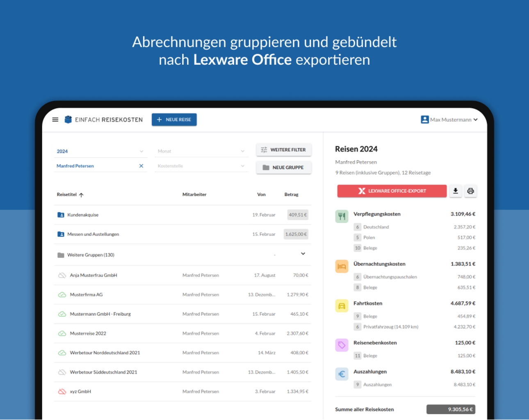This screenshot has width=529, height=420.
Task: Open the Max Mustermann user menu
Action: coord(449,120)
